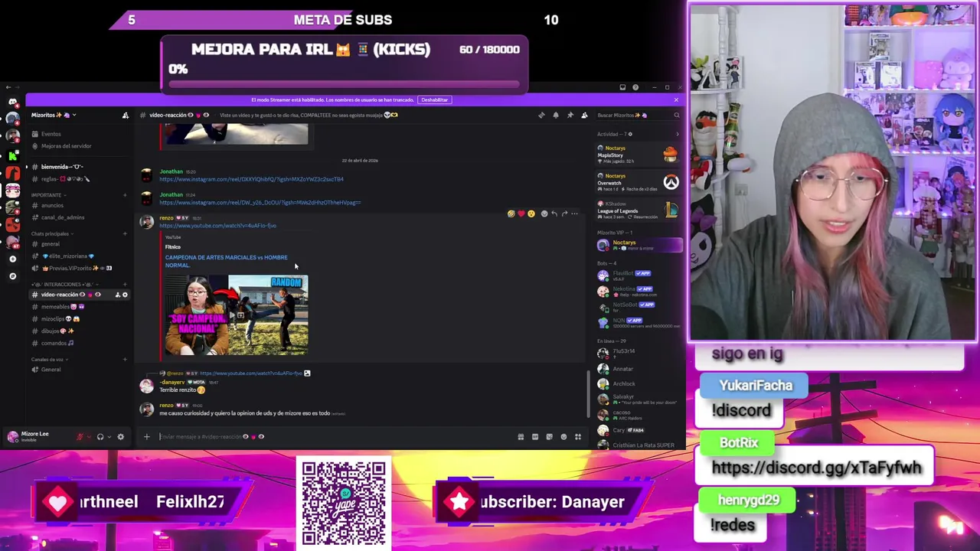
Task: Create channel in Chats principales category
Action: [x=125, y=233]
